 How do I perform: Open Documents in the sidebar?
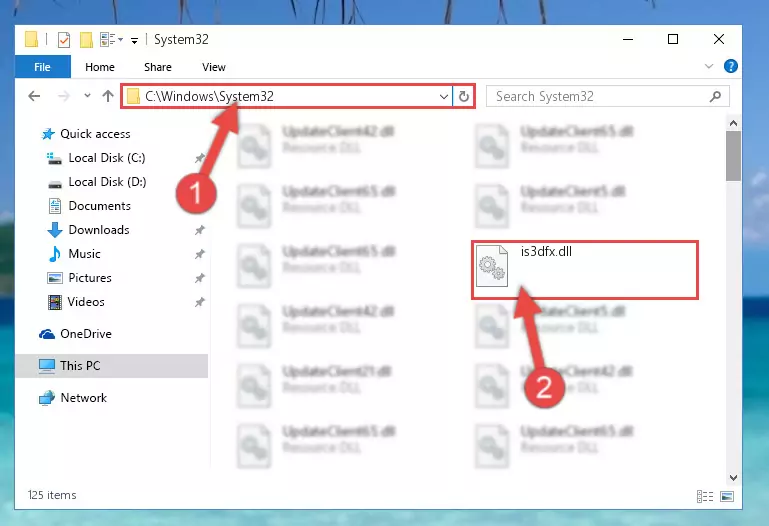point(100,206)
